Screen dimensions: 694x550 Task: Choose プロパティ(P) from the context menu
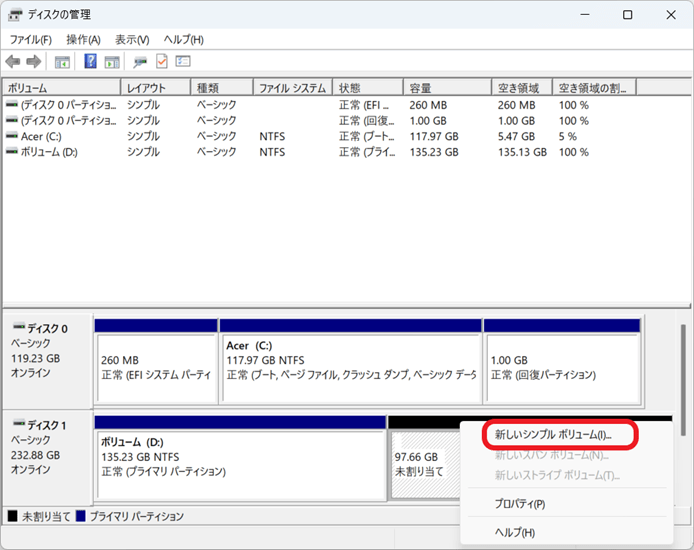(x=519, y=504)
